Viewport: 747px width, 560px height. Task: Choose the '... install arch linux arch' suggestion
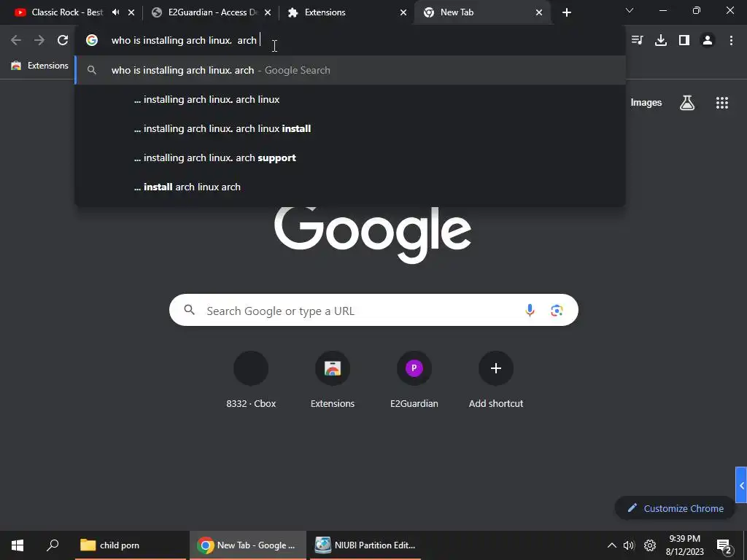point(350,187)
